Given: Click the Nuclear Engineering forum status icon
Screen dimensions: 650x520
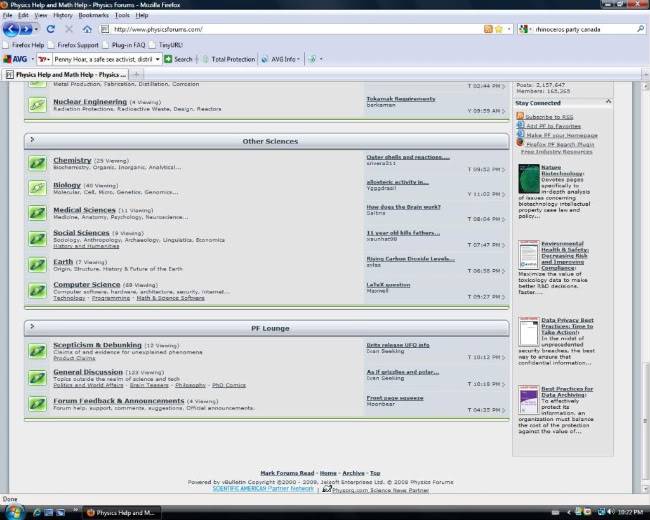Looking at the screenshot, I should (x=37, y=104).
